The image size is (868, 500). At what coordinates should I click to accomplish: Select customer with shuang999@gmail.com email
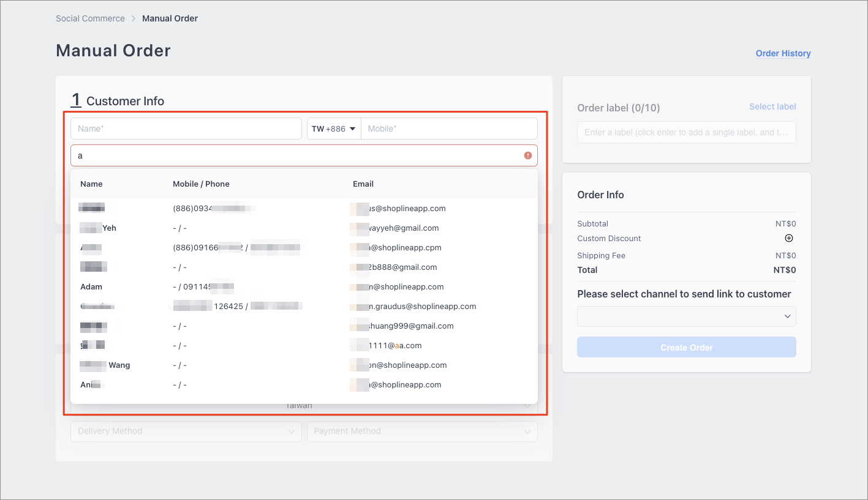(x=304, y=326)
